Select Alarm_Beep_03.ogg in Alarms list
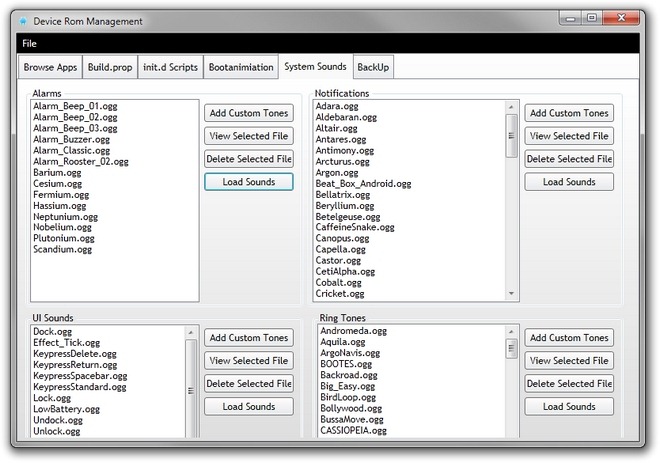660x463 pixels. (x=75, y=128)
